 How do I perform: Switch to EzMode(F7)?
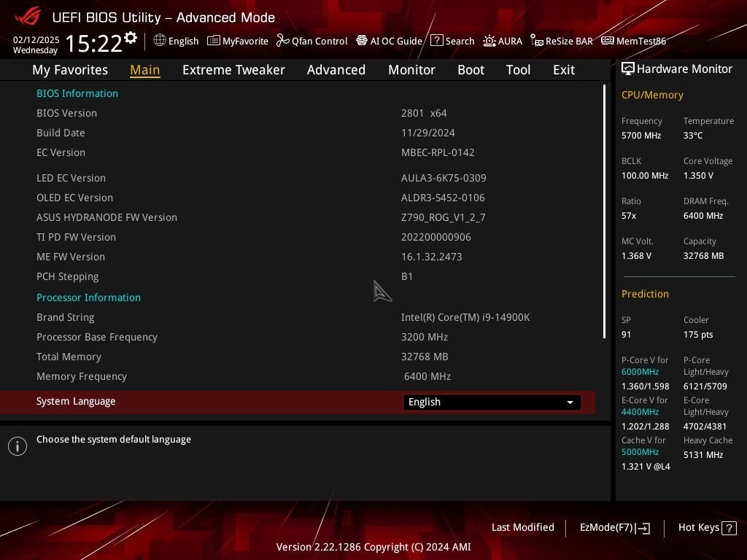(x=614, y=528)
